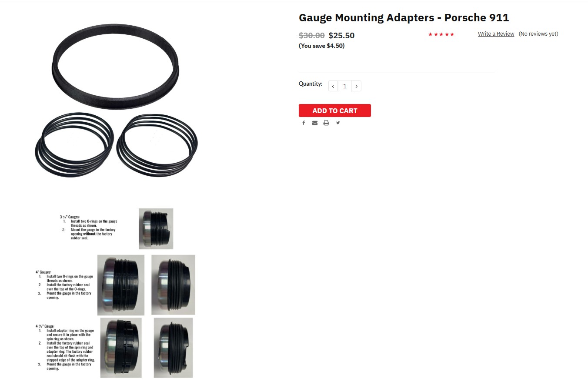Open the Write a Review link
The width and height of the screenshot is (588, 382).
496,34
